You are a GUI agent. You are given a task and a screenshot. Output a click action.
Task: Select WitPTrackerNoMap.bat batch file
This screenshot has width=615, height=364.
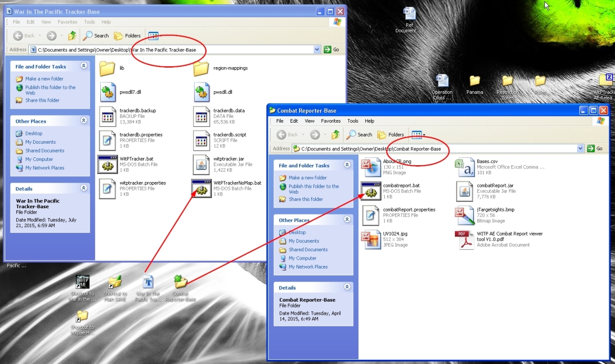tap(227, 188)
